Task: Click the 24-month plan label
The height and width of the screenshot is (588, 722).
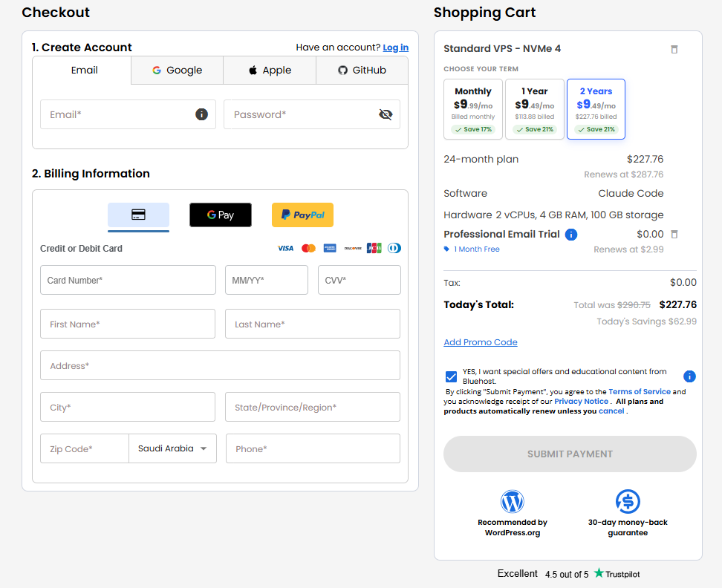Action: point(481,159)
